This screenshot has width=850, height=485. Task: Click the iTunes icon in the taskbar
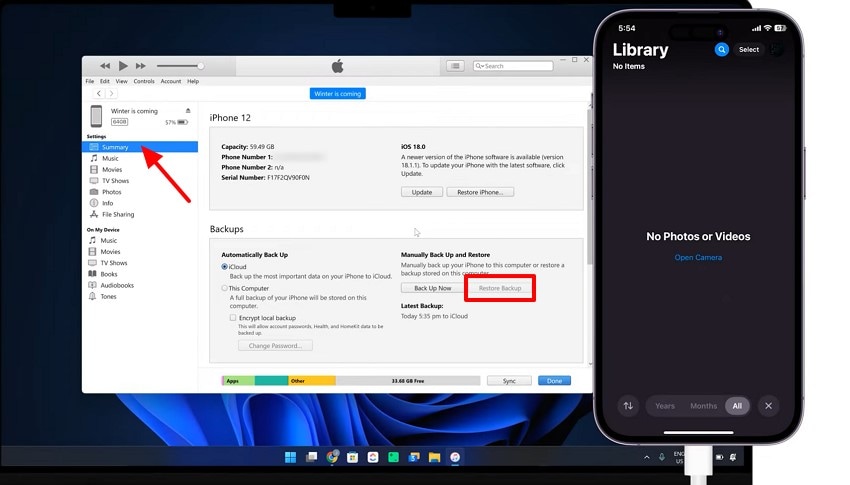[x=455, y=457]
